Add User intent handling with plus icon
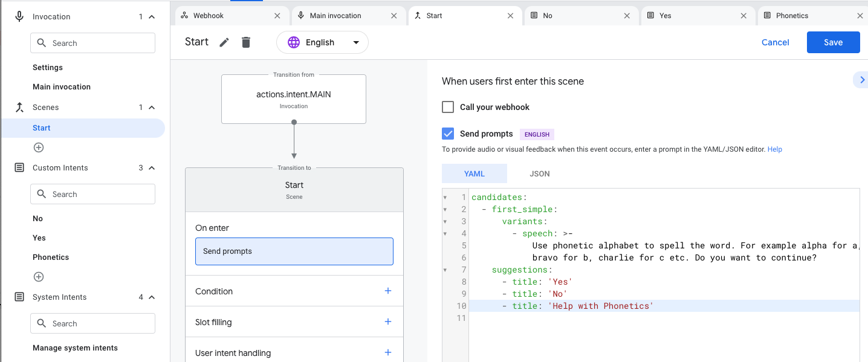 pyautogui.click(x=388, y=353)
